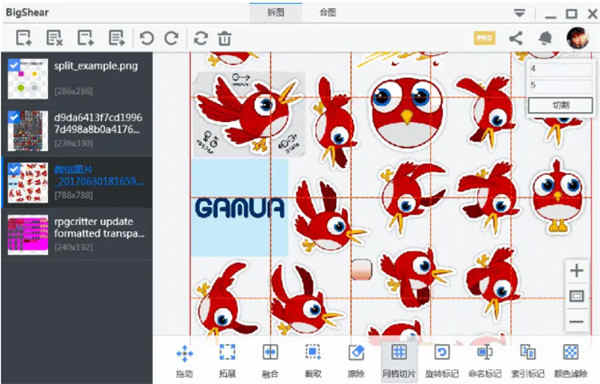Toggle checkbox of the highlighted bird image
The height and width of the screenshot is (384, 600).
(14, 169)
